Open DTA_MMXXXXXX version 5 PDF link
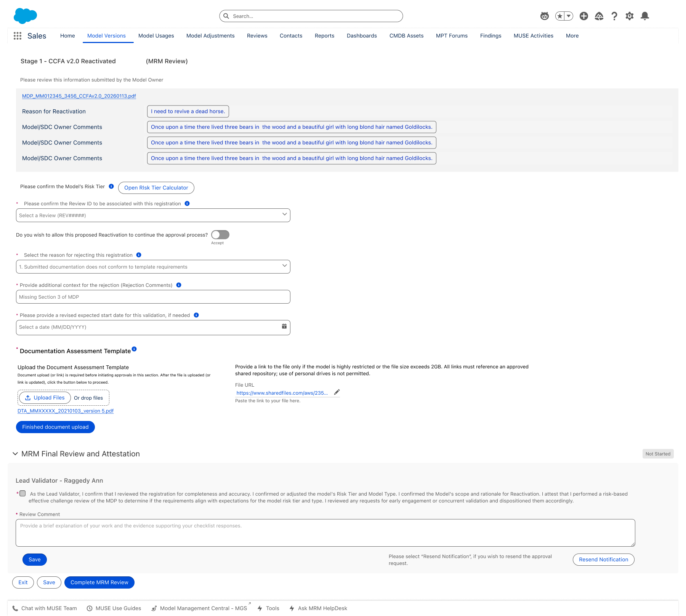686x616 pixels. tap(66, 411)
